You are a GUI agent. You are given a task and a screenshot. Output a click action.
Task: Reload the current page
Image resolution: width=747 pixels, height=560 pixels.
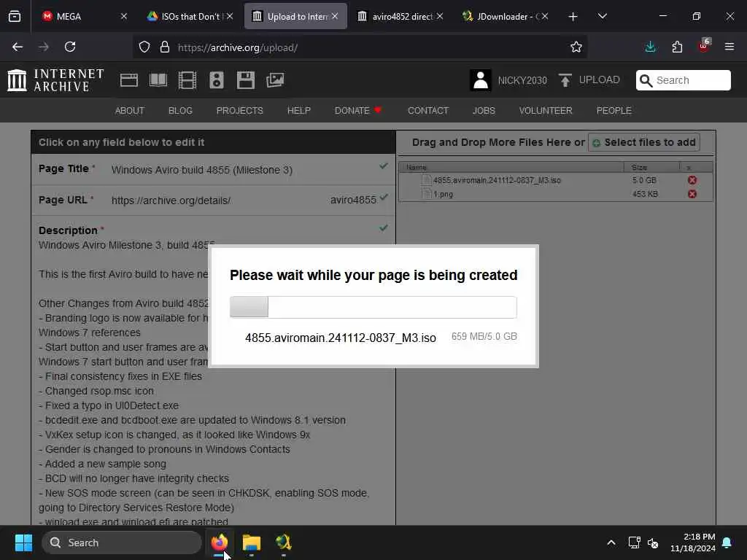click(x=70, y=47)
